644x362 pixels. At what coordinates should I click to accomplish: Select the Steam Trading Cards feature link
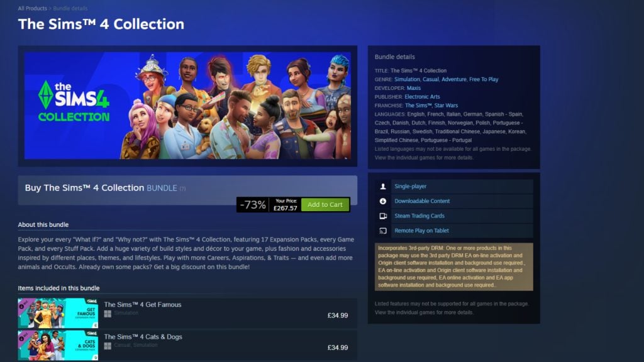point(419,216)
